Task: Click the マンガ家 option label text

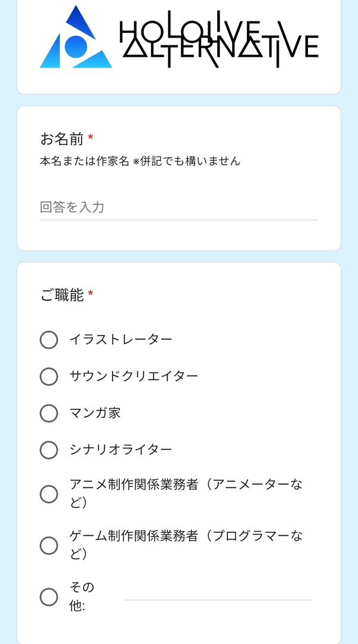Action: (x=95, y=413)
